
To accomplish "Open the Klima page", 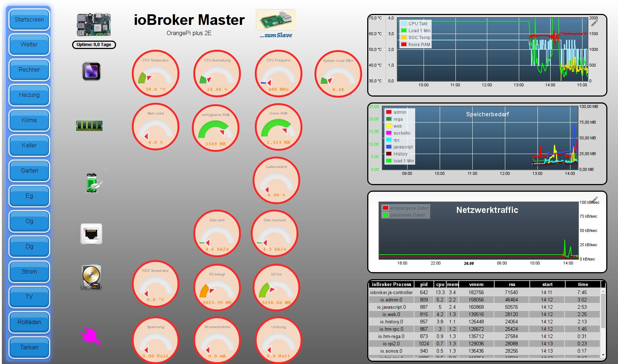I will point(29,120).
